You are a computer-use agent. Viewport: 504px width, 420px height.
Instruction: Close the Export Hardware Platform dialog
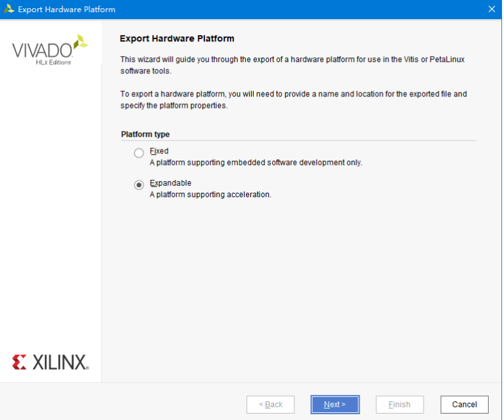492,9
